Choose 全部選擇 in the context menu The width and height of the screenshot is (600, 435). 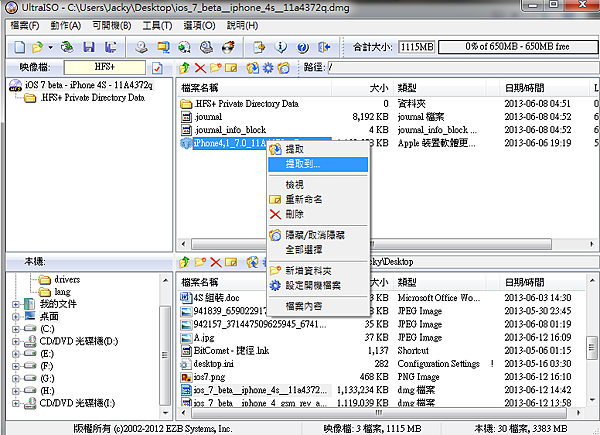pyautogui.click(x=318, y=250)
